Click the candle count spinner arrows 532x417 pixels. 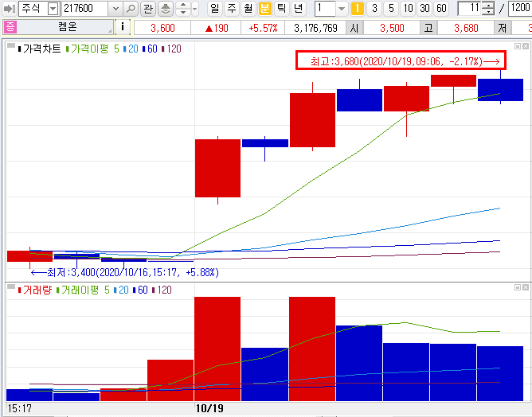488,9
